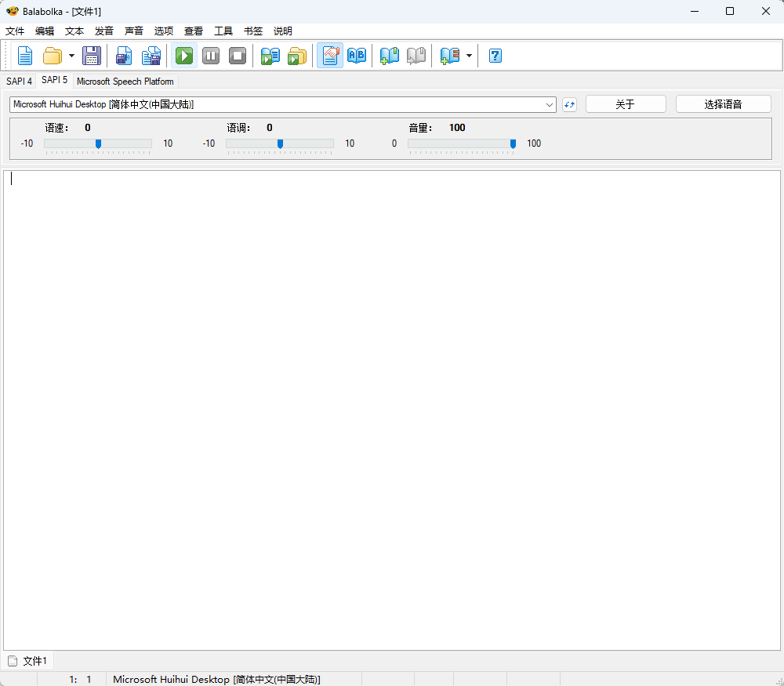Click inside the main text editing area
784x686 pixels.
coord(392,410)
